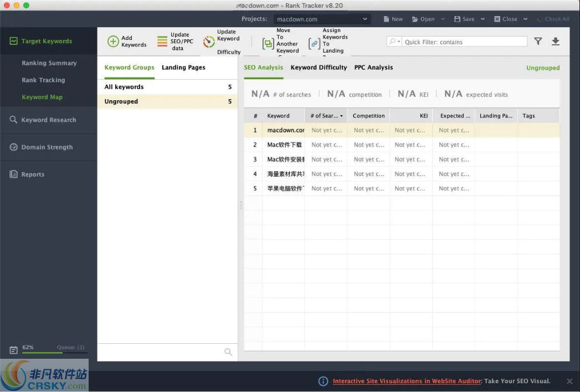
Task: Open Interactive Site Visualizations in WebSite Auditor link
Action: [x=407, y=381]
